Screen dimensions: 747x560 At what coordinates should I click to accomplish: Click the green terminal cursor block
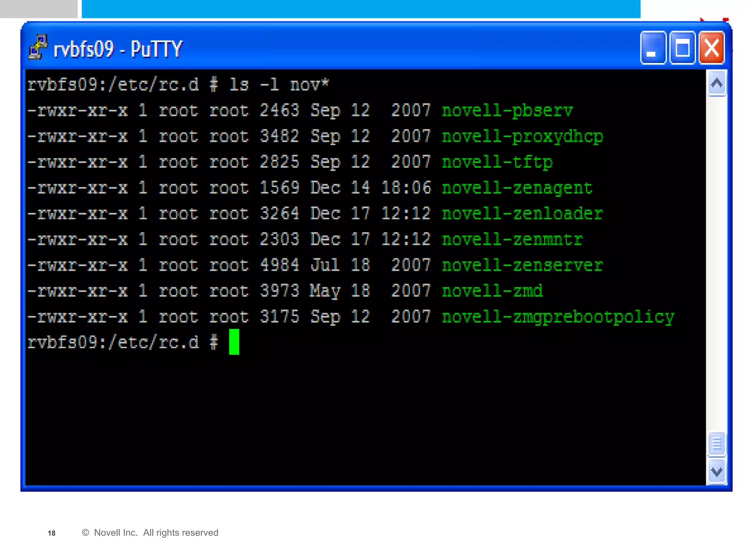pyautogui.click(x=234, y=342)
